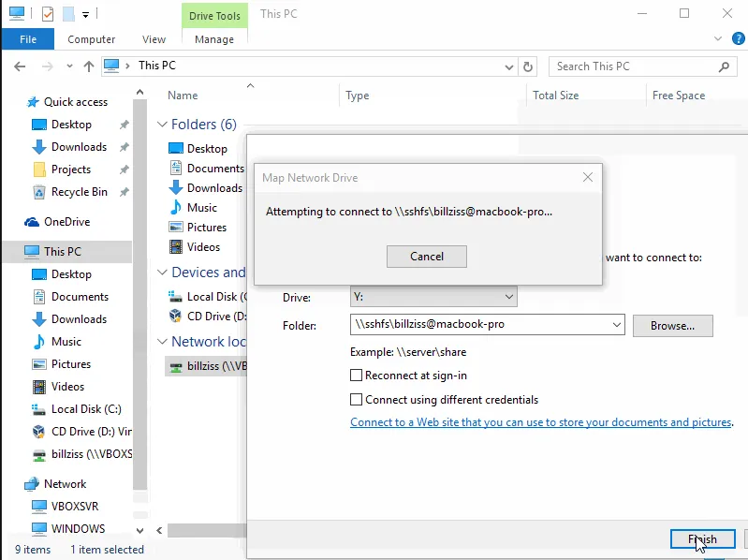Click the search magnifier icon
Screen dimensions: 748x560
(x=723, y=66)
